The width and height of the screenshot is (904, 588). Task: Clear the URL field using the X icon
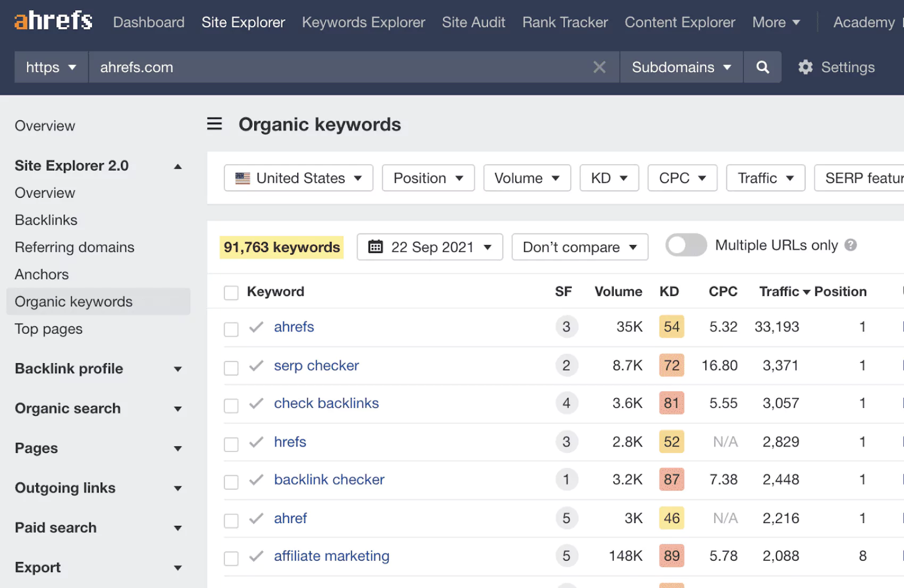[600, 67]
